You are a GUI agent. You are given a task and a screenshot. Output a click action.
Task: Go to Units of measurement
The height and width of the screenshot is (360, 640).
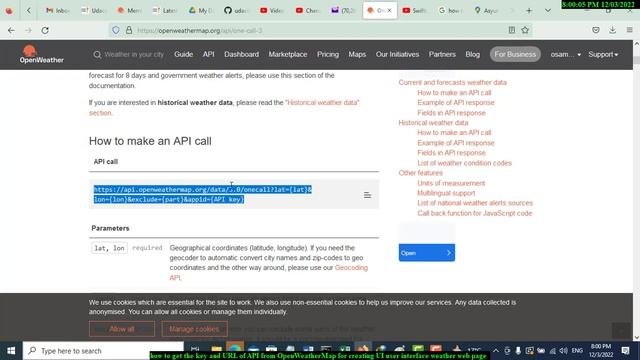pyautogui.click(x=451, y=183)
